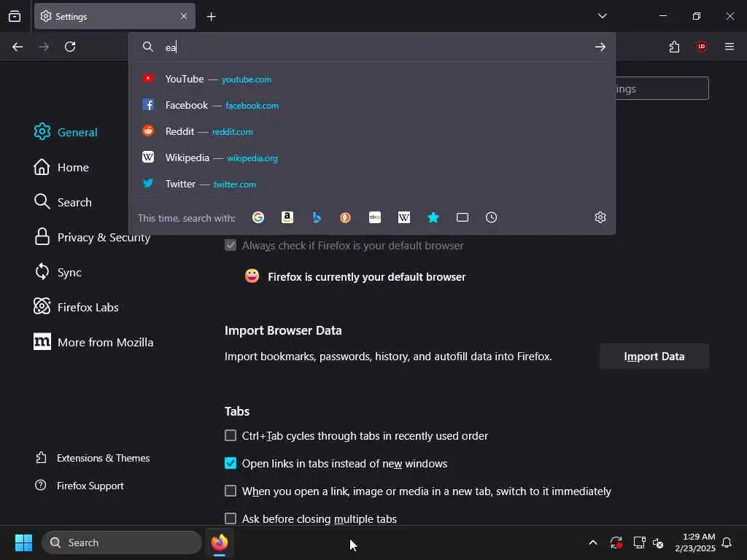Screen dimensions: 747x560
Task: Toggle Always check default browser checkbox
Action: click(230, 245)
